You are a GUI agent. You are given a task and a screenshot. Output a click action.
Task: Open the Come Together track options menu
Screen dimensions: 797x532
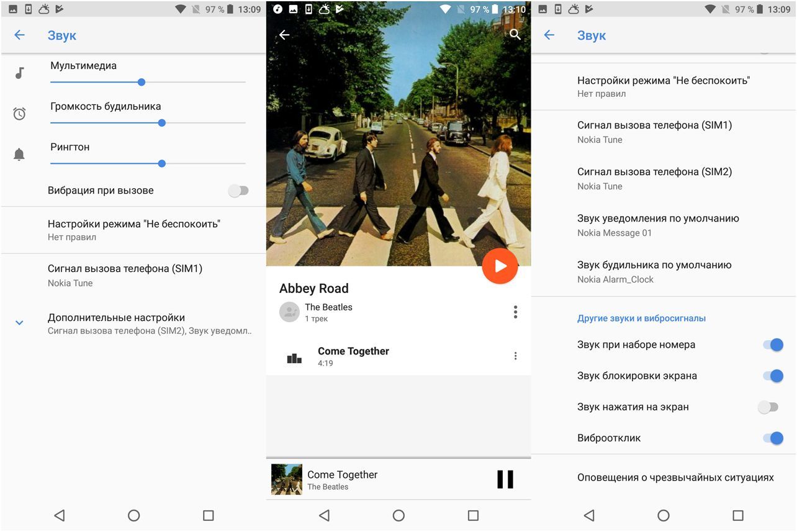[515, 355]
